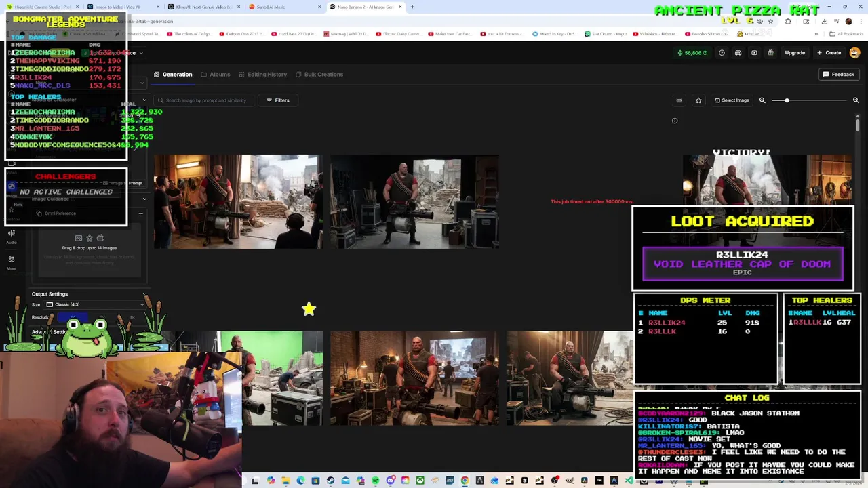Click the gift rewards icon in header

(x=770, y=52)
